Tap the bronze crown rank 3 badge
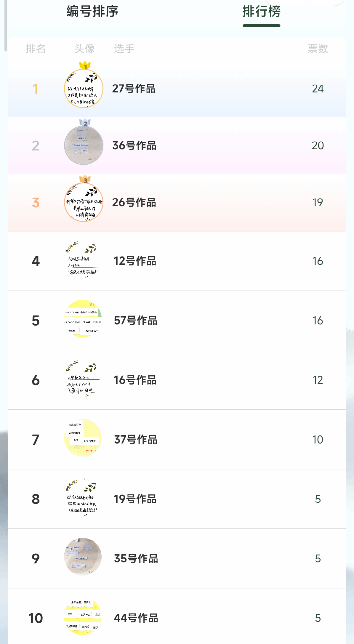 click(x=85, y=180)
